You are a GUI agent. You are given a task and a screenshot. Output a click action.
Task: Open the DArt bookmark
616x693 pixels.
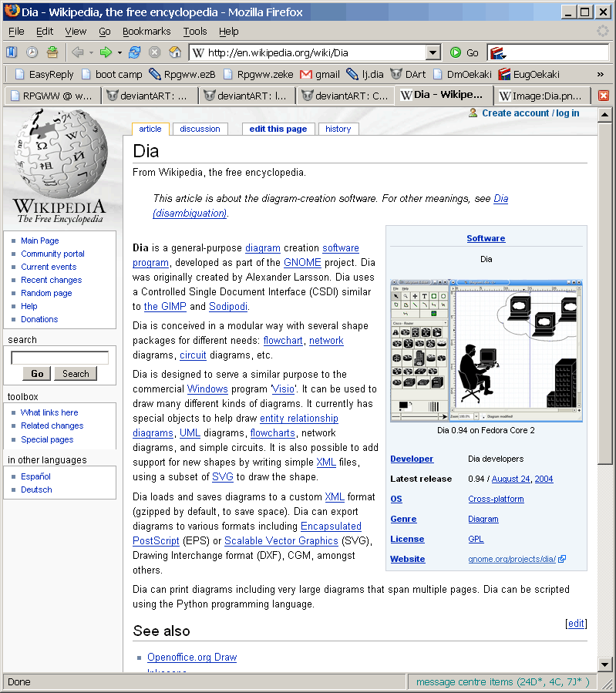coord(409,74)
